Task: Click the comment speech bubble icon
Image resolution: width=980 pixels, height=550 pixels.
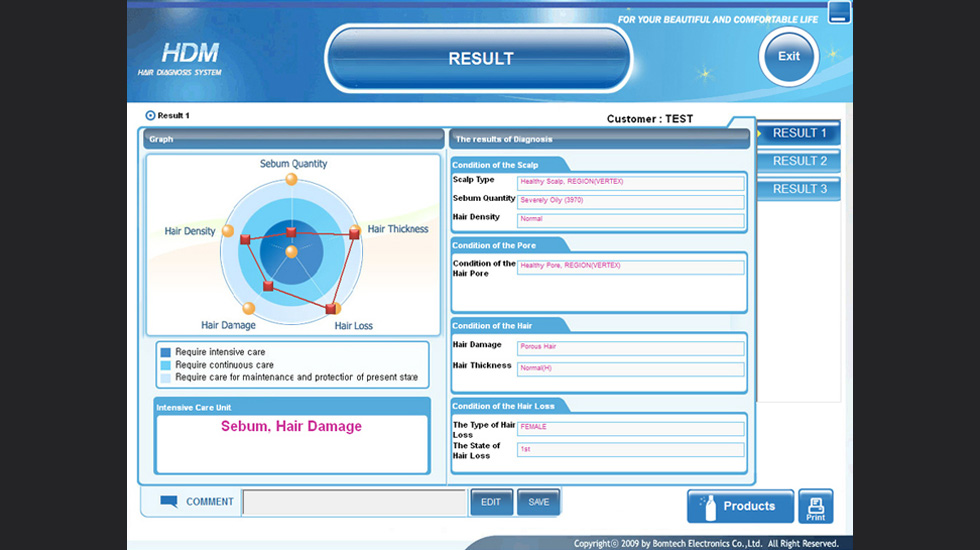Action: (169, 502)
